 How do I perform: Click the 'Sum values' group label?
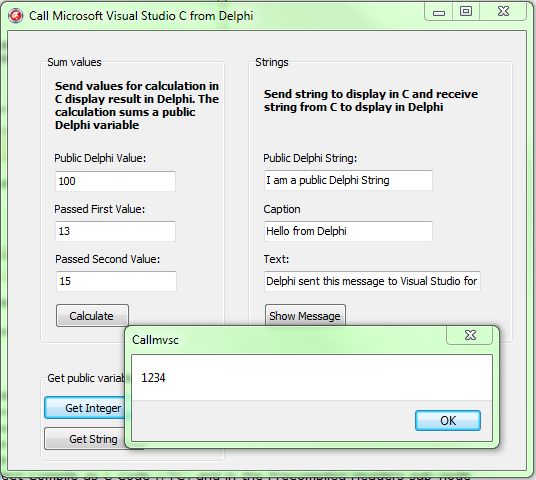[74, 62]
